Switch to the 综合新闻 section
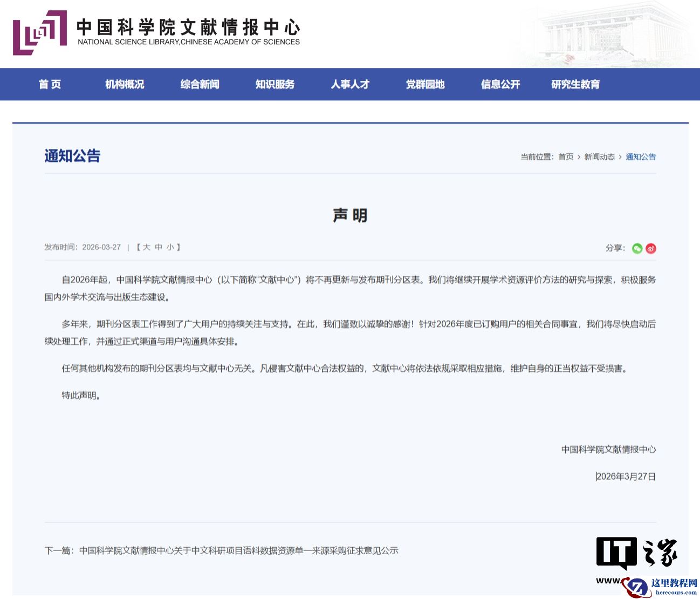 click(x=199, y=84)
